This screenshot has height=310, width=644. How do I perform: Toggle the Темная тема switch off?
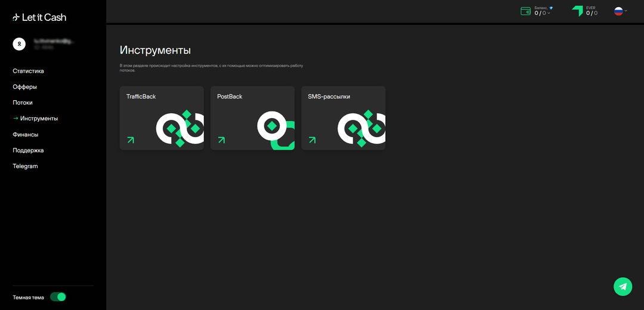pyautogui.click(x=58, y=297)
